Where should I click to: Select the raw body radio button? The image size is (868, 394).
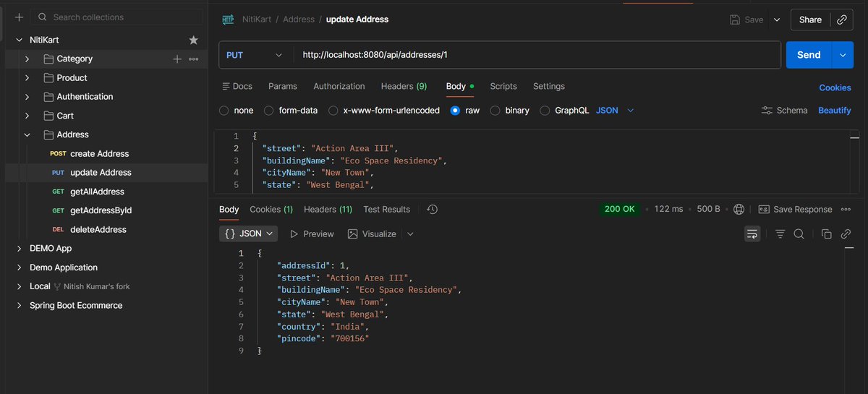pos(455,111)
